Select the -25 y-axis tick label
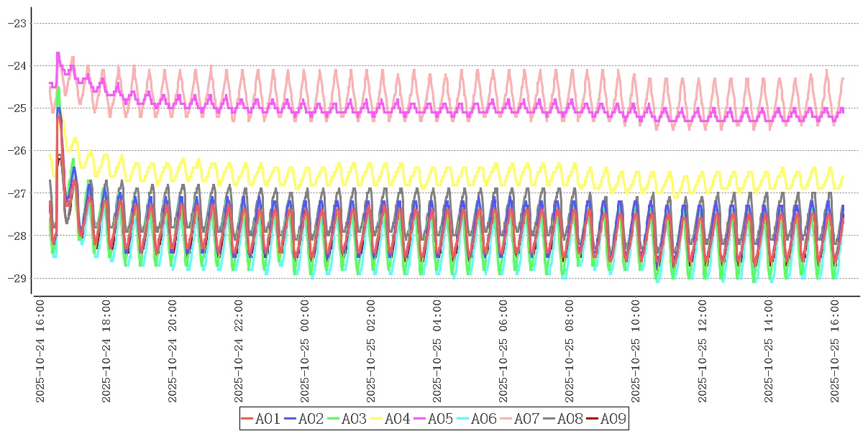The height and width of the screenshot is (431, 868). coord(16,108)
